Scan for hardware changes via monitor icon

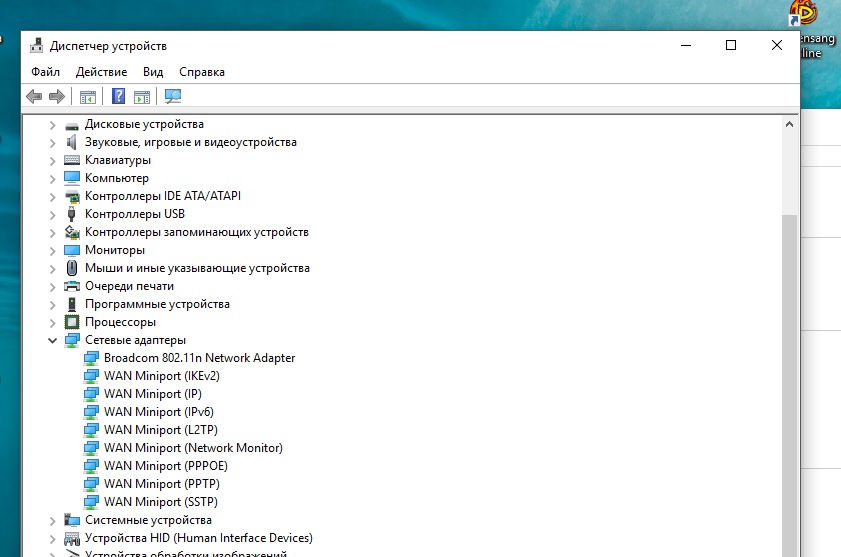tap(173, 97)
